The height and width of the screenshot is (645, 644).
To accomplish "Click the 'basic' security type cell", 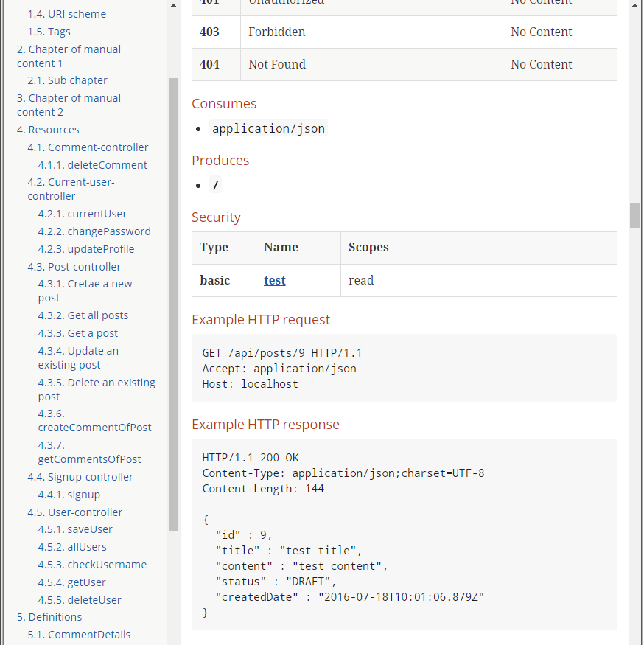I will coord(224,281).
